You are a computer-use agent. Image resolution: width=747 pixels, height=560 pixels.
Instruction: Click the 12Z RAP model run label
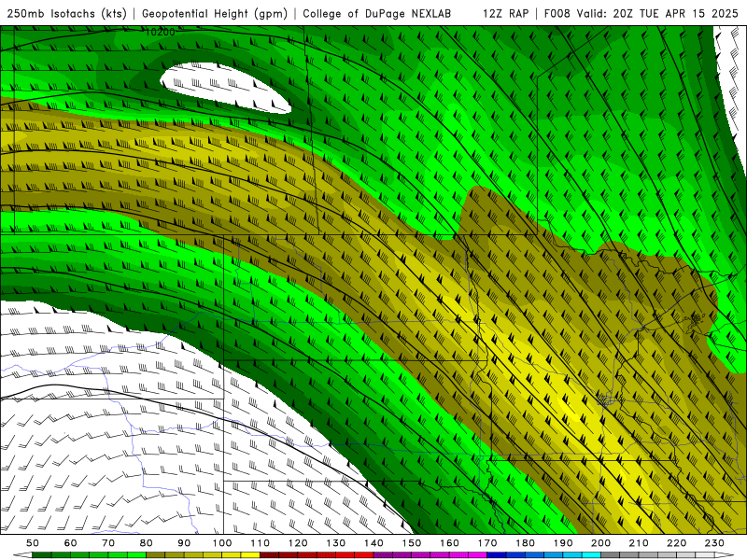[505, 13]
